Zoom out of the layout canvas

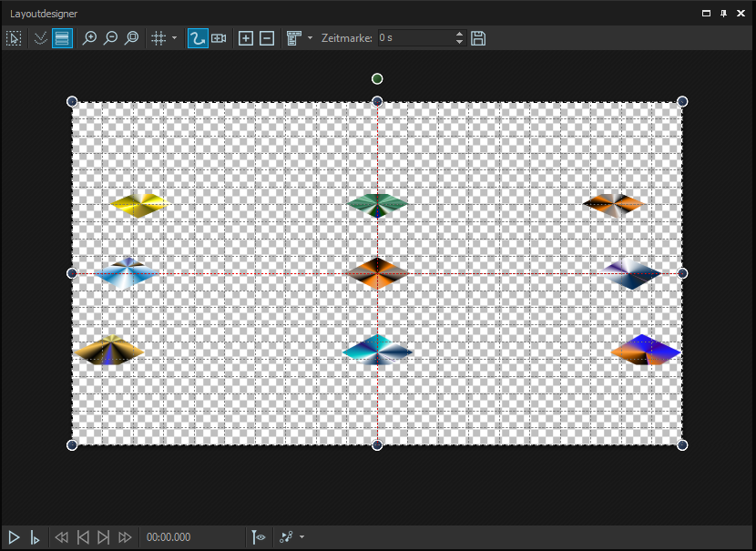110,38
